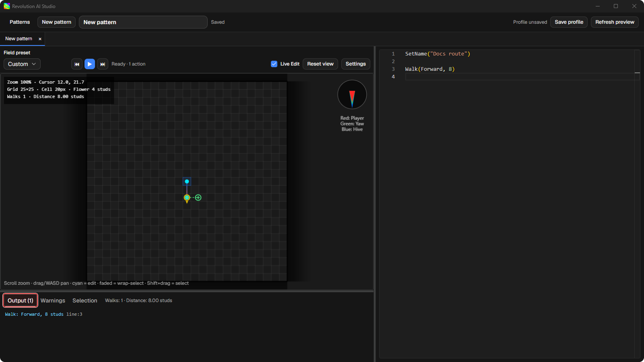644x362 pixels.
Task: Click the compass orientation indicator
Action: click(352, 95)
